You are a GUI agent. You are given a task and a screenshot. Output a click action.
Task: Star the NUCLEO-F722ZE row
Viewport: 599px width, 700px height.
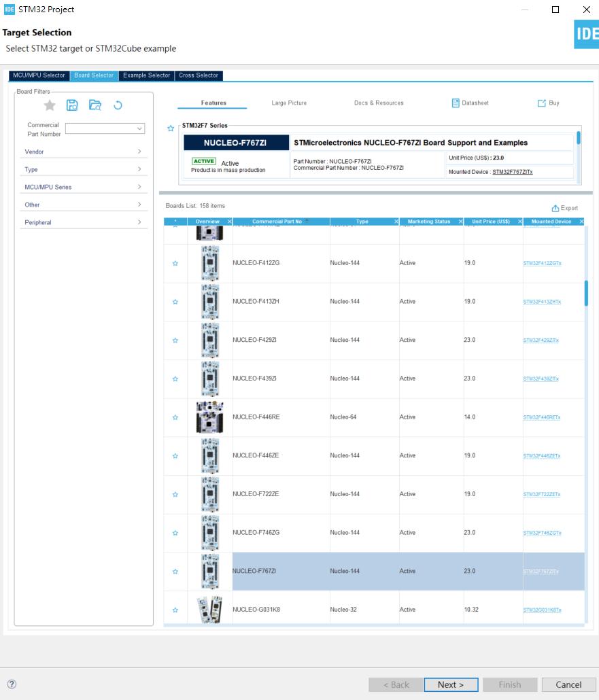[175, 494]
